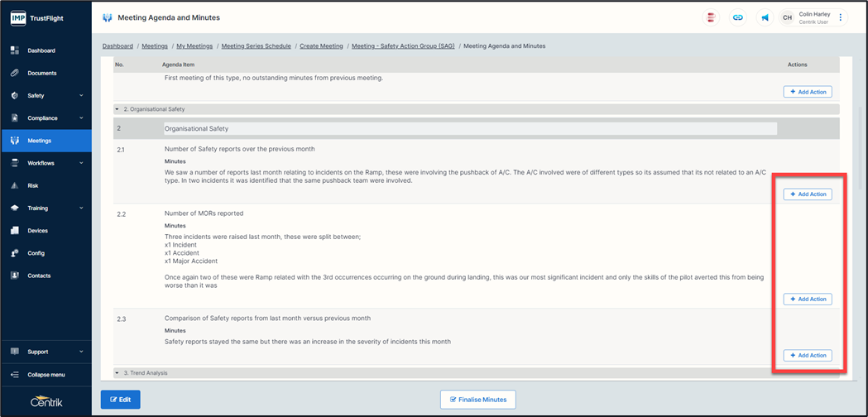Open the user options three-dot menu

[841, 17]
